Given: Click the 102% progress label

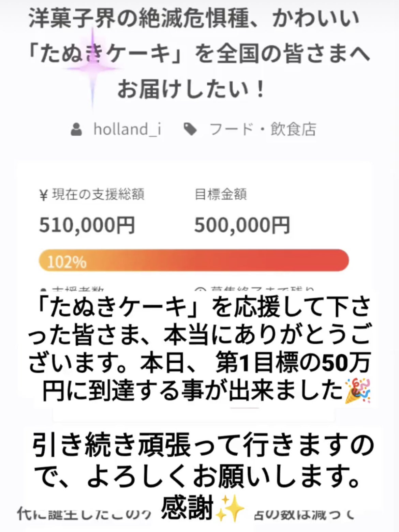Looking at the screenshot, I should pyautogui.click(x=66, y=262).
